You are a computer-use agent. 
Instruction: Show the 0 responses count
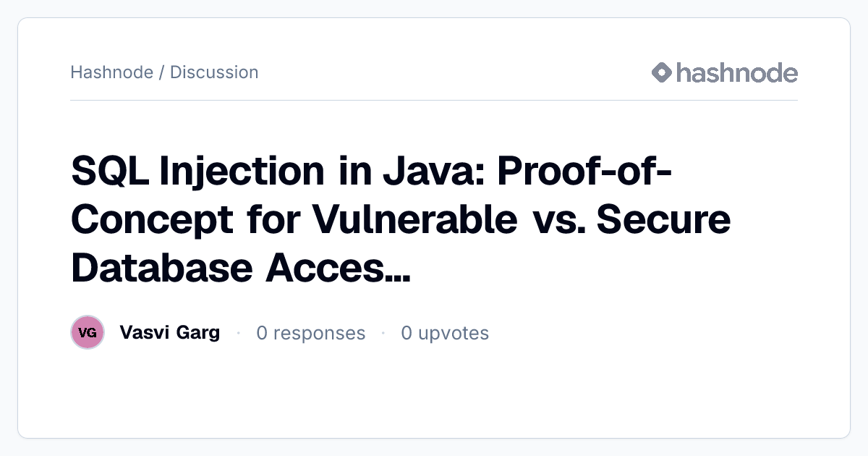tap(311, 333)
